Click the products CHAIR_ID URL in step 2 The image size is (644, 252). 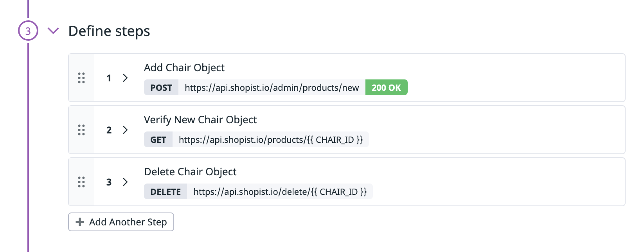coord(271,140)
